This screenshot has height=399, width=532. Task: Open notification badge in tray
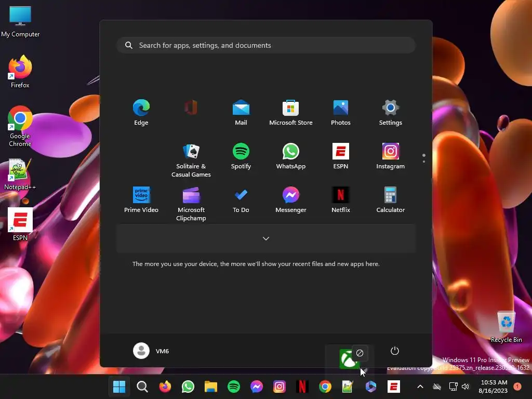point(517,387)
